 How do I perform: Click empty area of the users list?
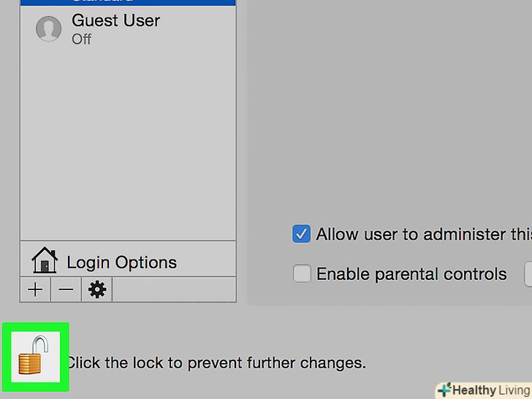128,146
